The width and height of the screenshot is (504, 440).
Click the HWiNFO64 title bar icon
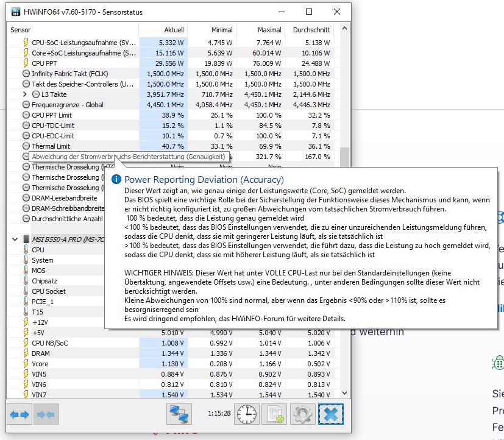[15, 12]
